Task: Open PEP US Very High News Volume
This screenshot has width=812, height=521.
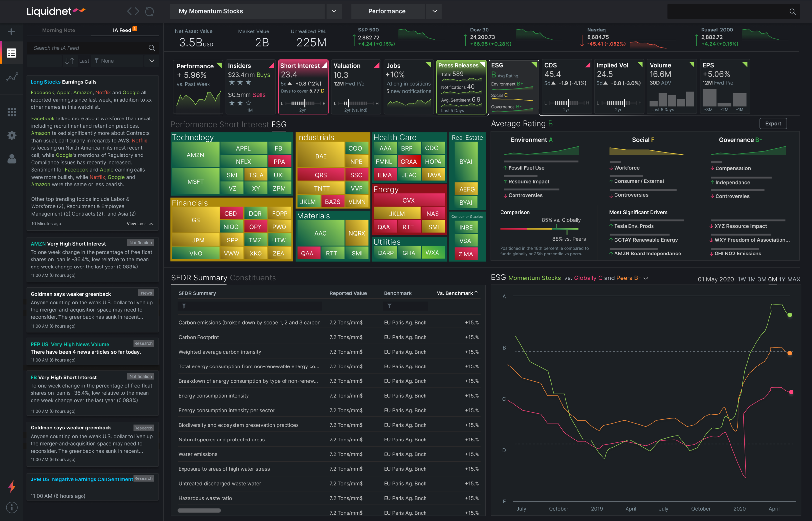Action: [70, 344]
